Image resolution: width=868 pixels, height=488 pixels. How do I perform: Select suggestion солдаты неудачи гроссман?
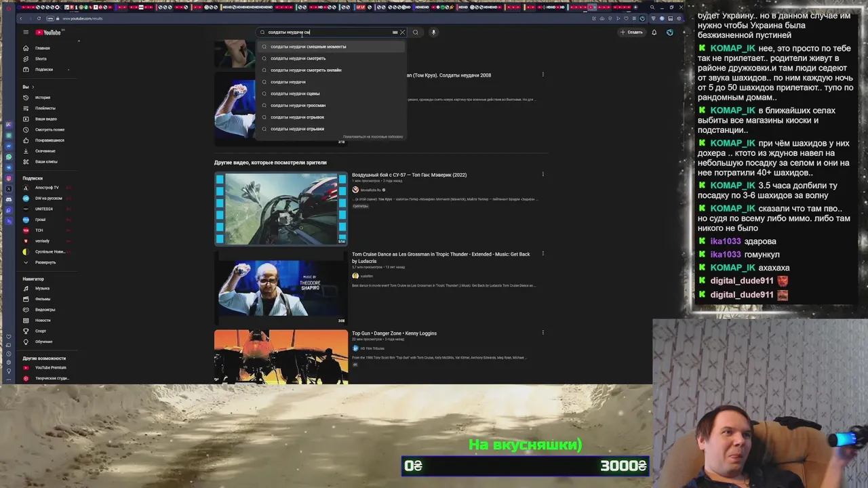click(x=332, y=105)
